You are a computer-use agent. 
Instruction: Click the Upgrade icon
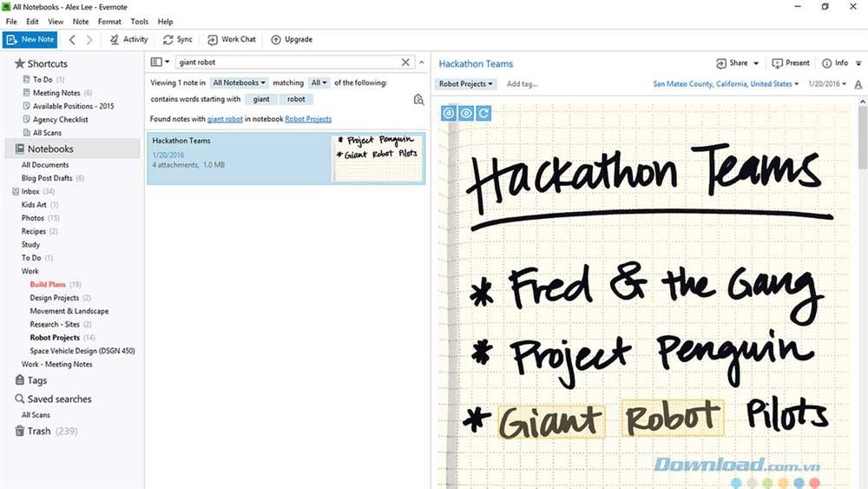coord(276,39)
